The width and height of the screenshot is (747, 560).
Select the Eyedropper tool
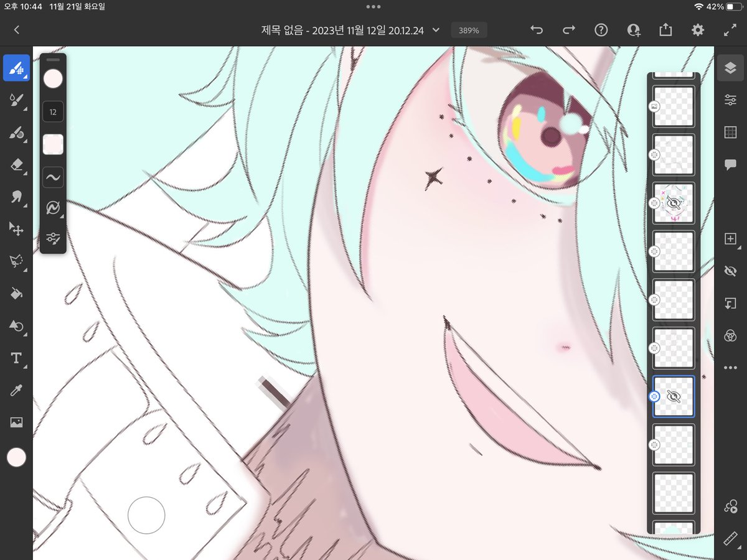(16, 391)
